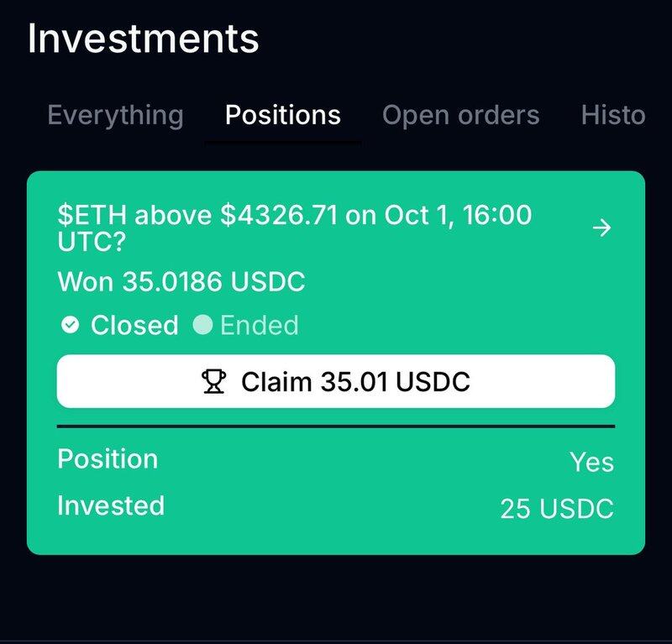Click the Invested row label
Screen dimensions: 672x644
pyautogui.click(x=111, y=505)
